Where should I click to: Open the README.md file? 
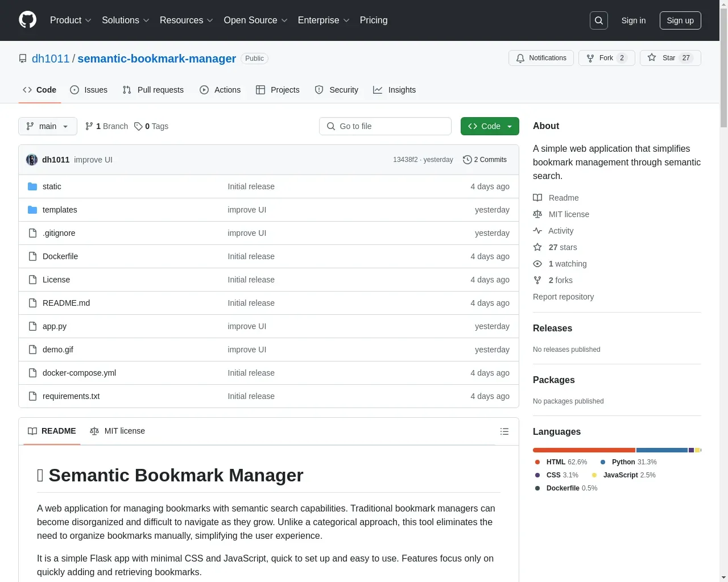(66, 303)
